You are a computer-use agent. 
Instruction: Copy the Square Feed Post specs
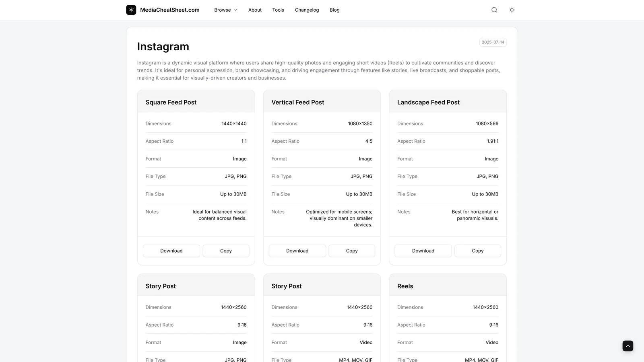(226, 251)
